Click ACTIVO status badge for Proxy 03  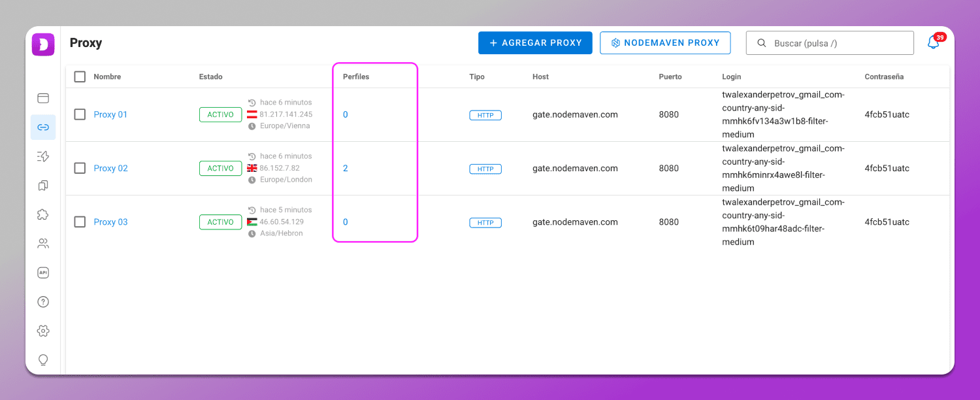(220, 222)
